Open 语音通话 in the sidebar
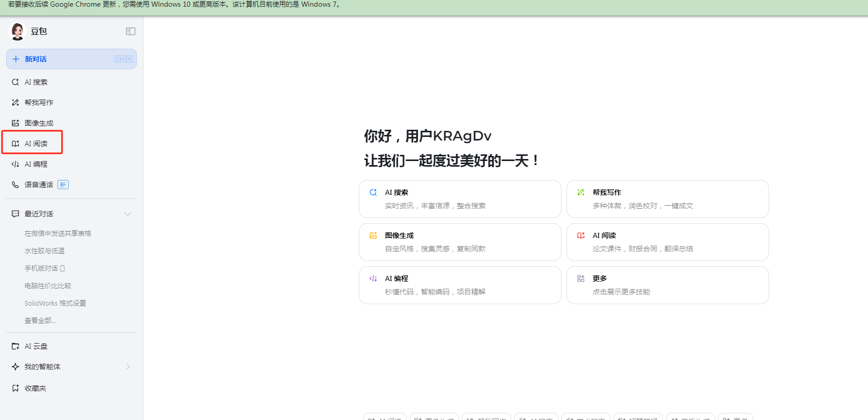Image resolution: width=868 pixels, height=420 pixels. [71, 185]
